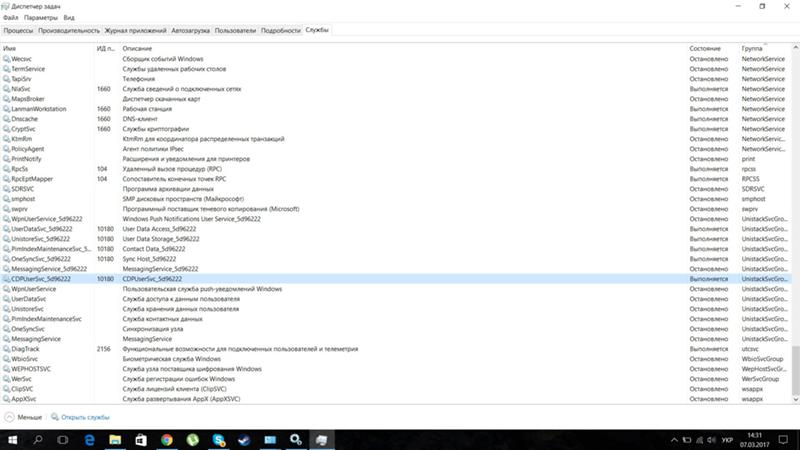The image size is (800, 450).
Task: Select the Службы tab
Action: (x=317, y=30)
